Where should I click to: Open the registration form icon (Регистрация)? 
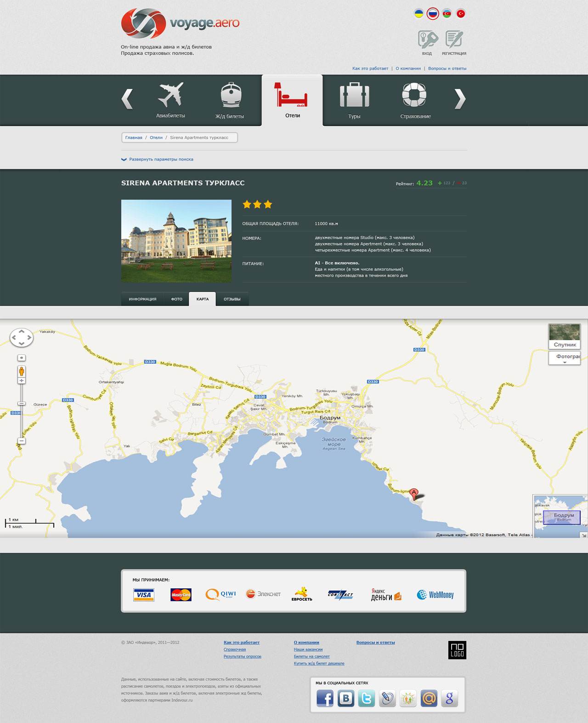point(454,40)
